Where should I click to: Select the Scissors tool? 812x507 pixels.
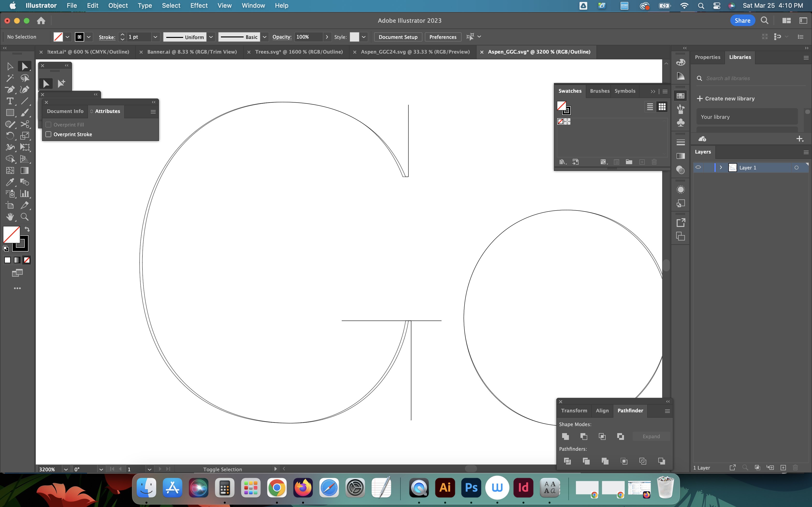[x=24, y=124]
